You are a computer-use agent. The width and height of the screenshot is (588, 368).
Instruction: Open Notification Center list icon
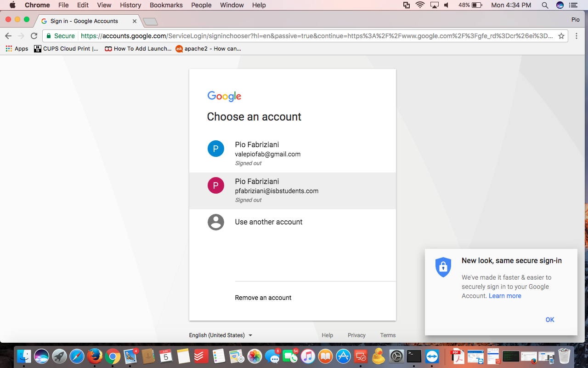pos(573,5)
